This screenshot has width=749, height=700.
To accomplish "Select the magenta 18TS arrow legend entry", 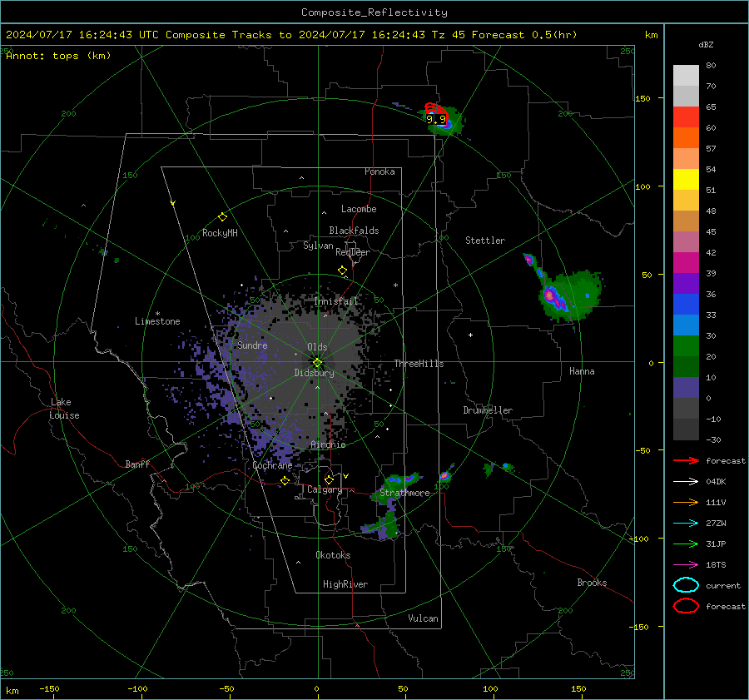I will tap(686, 565).
